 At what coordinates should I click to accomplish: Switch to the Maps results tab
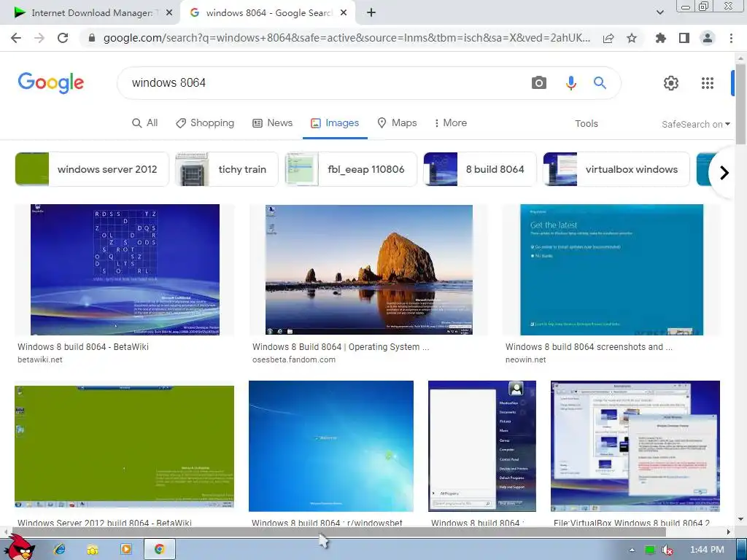coord(397,122)
